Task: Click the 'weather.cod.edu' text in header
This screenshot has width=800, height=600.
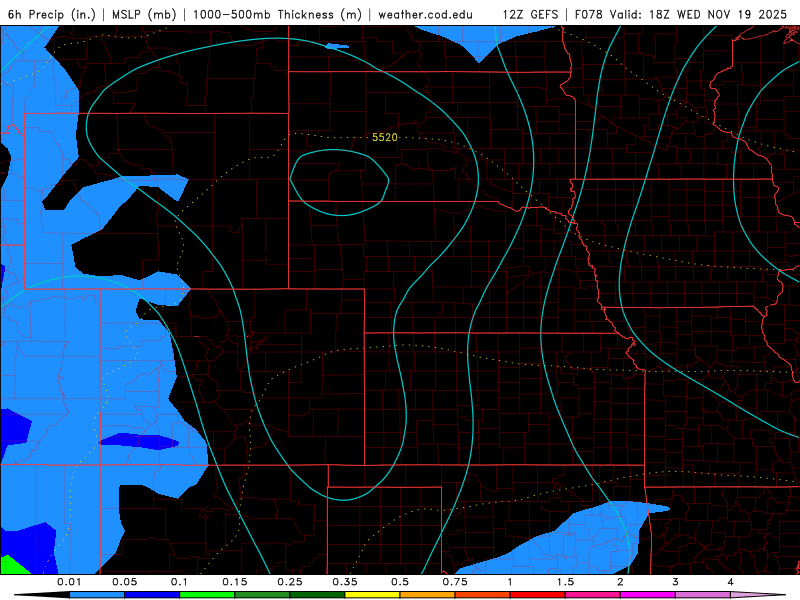Action: [425, 14]
